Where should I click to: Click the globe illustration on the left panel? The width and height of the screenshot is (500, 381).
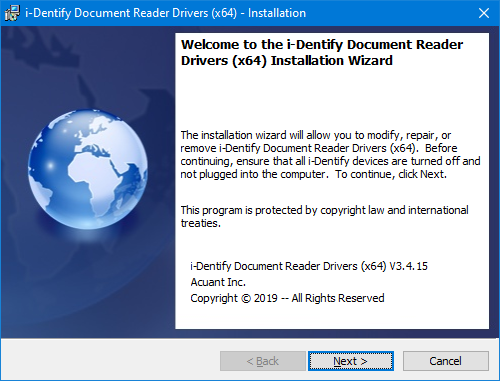coord(88,169)
